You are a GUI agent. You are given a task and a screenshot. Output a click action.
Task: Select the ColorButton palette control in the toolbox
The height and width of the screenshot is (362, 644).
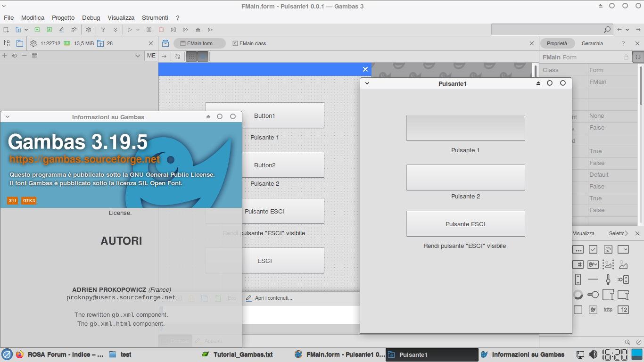coord(608,250)
